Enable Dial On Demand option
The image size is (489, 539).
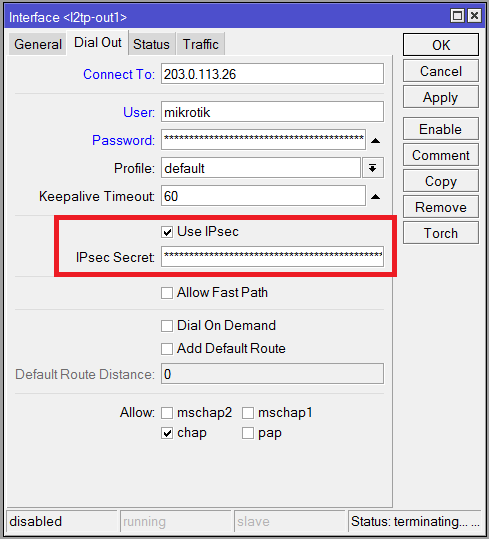(167, 326)
